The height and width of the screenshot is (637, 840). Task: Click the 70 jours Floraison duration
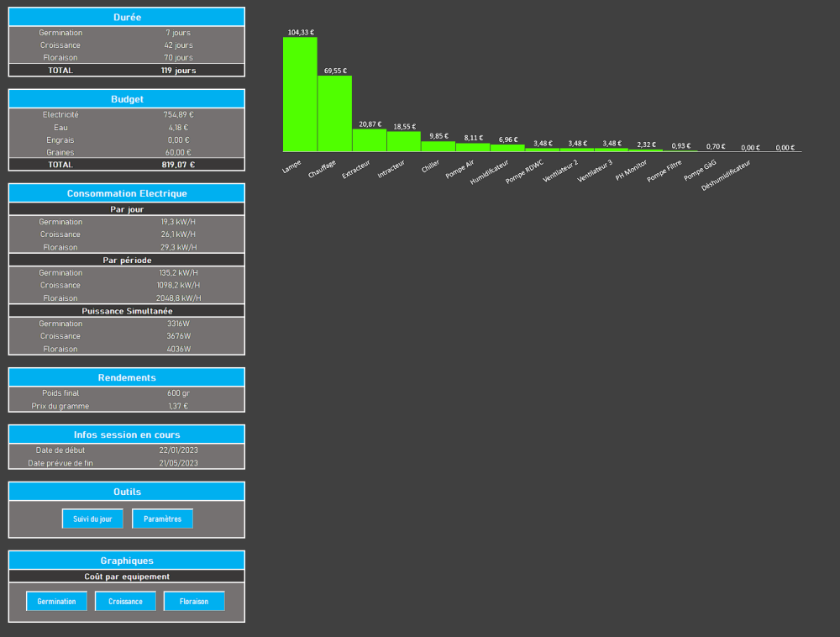(x=178, y=57)
